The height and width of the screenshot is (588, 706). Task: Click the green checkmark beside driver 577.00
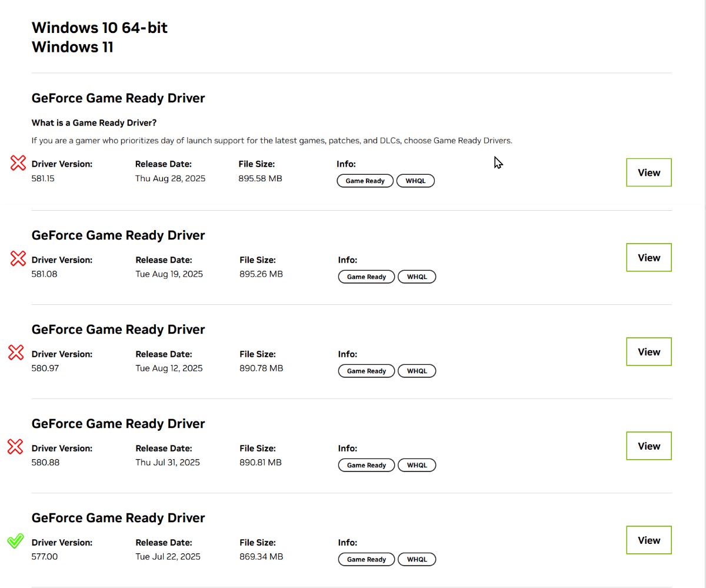15,540
